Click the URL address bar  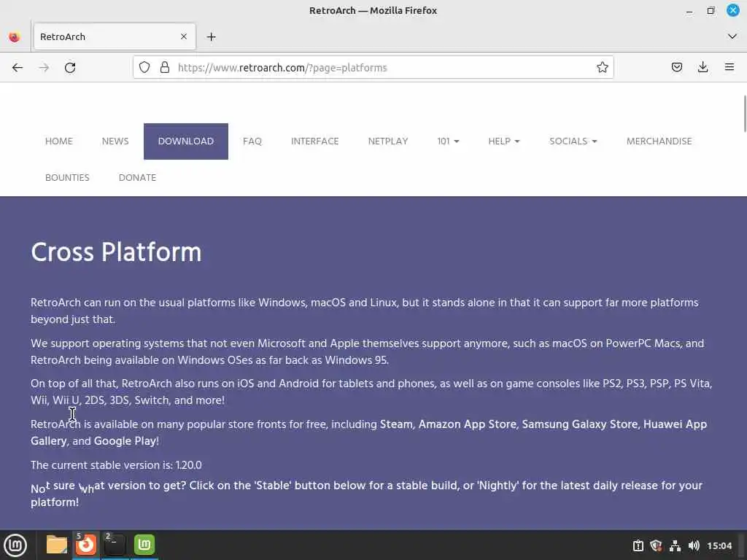pos(373,68)
